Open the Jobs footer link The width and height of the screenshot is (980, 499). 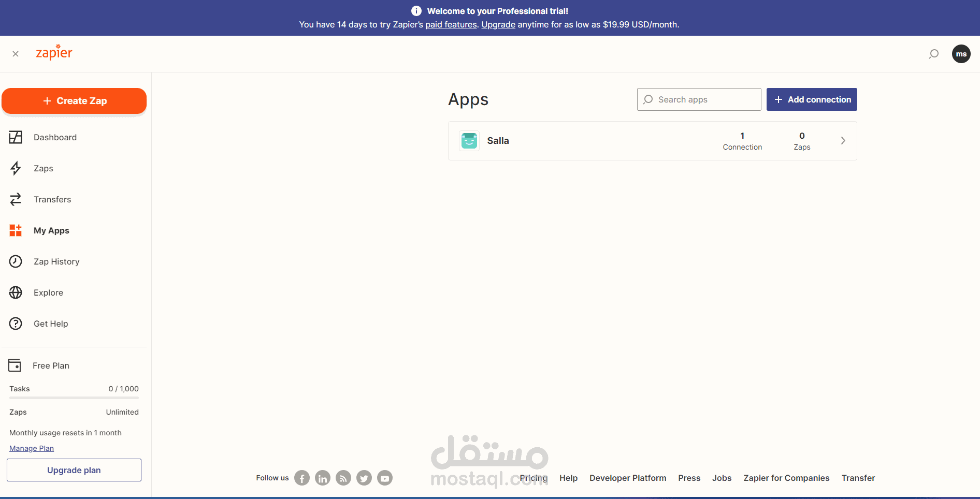(722, 478)
